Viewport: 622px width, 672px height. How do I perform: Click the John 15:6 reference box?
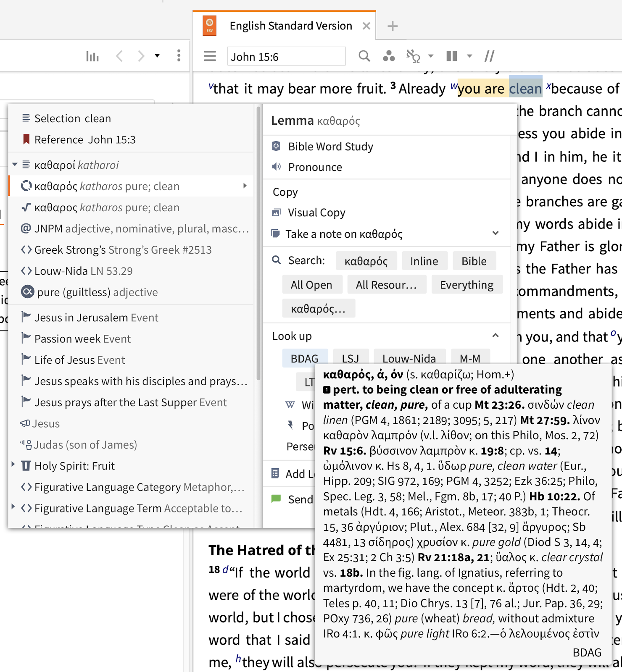tap(286, 56)
